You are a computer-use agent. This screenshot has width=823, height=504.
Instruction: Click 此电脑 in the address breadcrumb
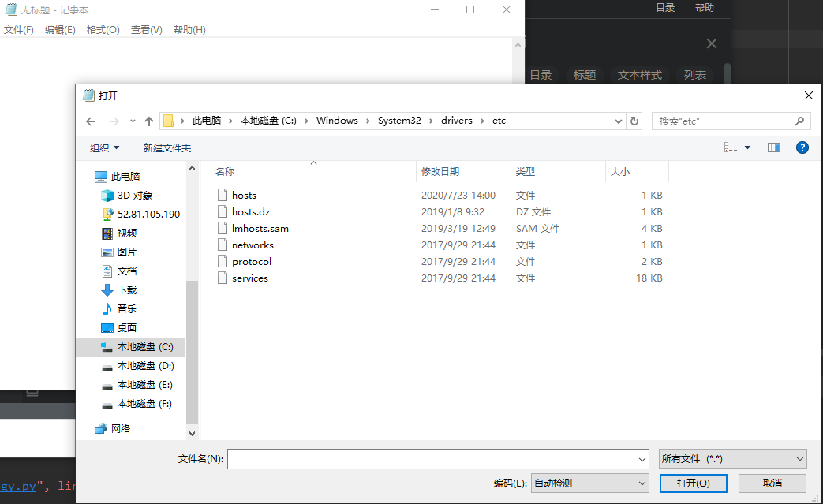[x=206, y=121]
